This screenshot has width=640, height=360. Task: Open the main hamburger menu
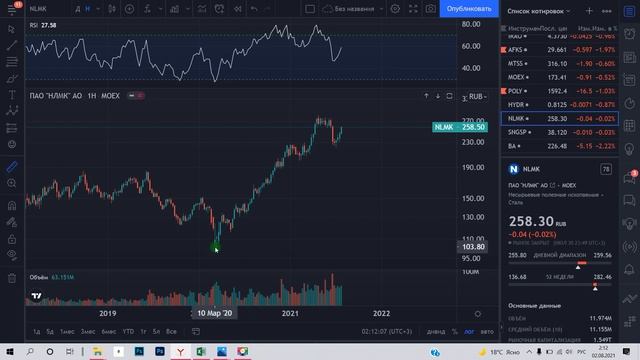(12, 9)
